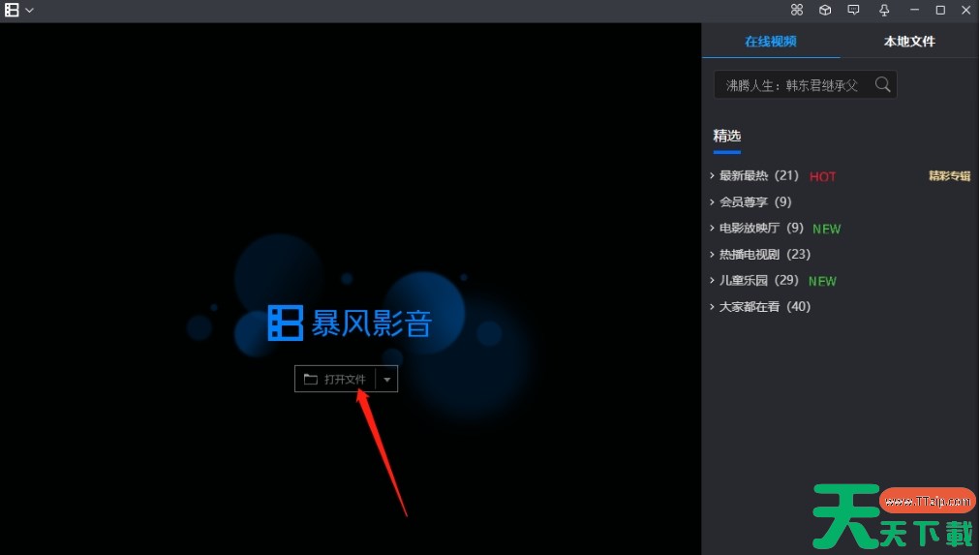The image size is (980, 555).
Task: Expand the 电影放映厅 (9) list
Action: (756, 228)
